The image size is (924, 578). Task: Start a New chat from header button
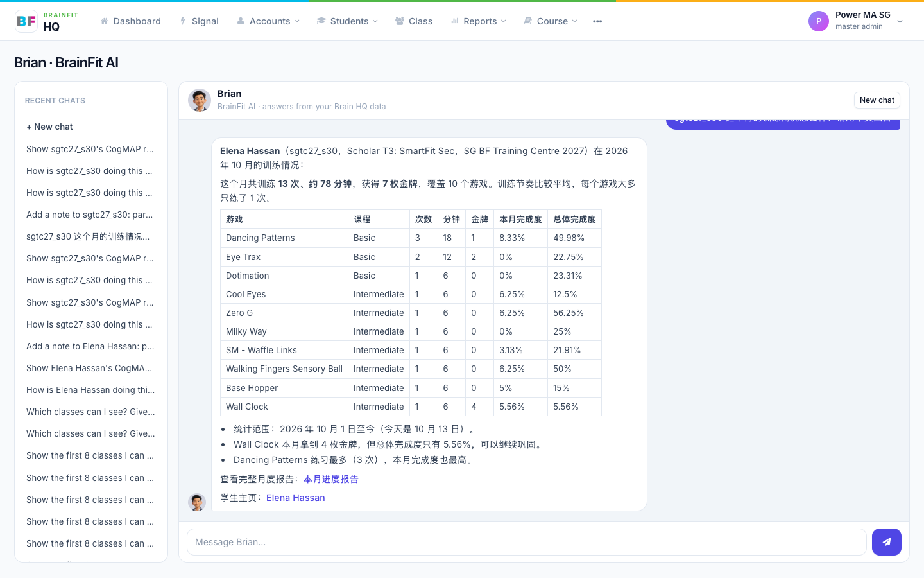point(877,100)
